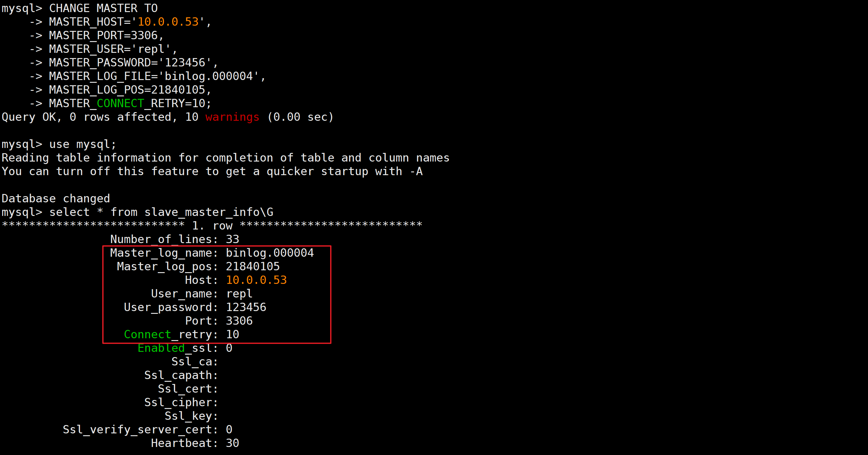This screenshot has width=868, height=455.
Task: Click the 'Reading table information' line
Action: click(225, 158)
